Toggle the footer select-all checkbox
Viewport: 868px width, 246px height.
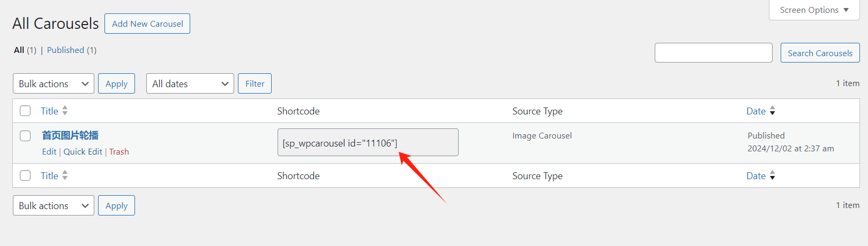25,175
